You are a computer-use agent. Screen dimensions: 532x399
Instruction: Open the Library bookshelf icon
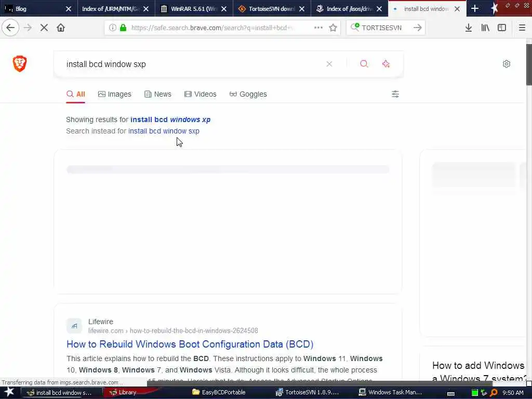pyautogui.click(x=485, y=28)
